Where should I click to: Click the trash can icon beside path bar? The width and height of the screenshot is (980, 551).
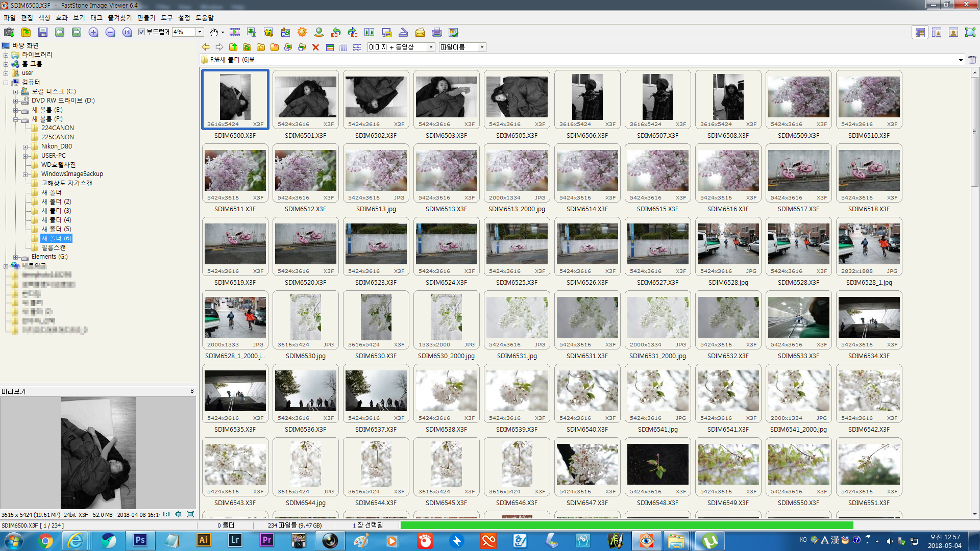972,60
